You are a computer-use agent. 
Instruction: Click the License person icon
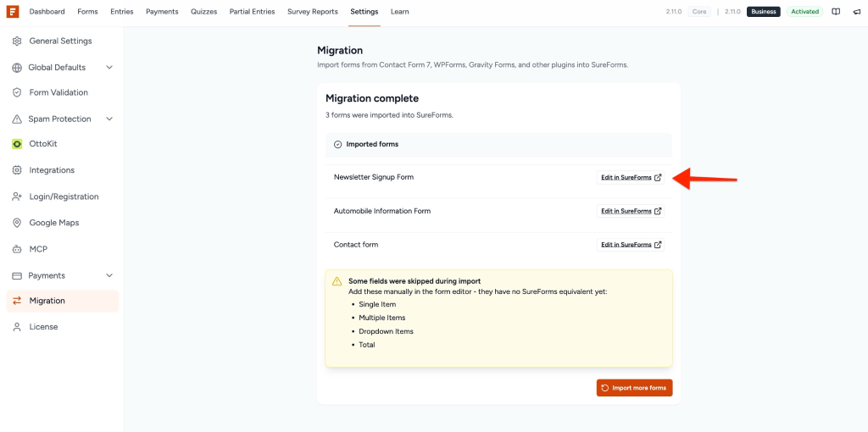pos(17,327)
